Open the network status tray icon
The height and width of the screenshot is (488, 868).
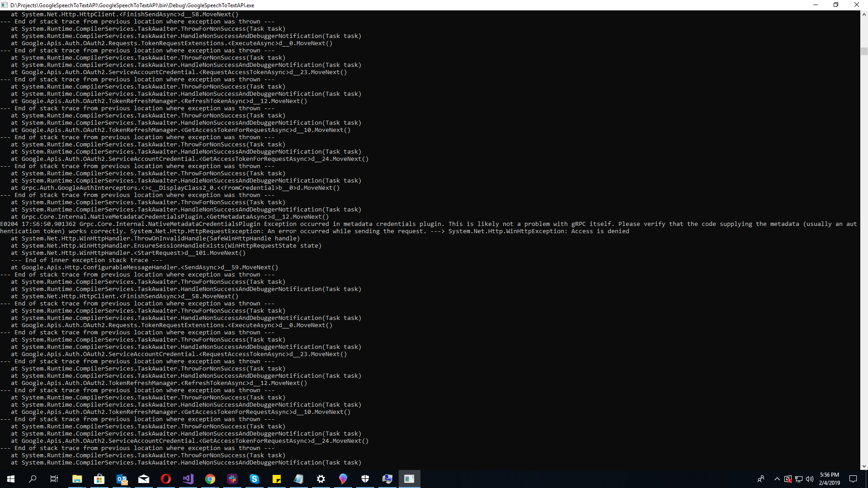click(799, 479)
